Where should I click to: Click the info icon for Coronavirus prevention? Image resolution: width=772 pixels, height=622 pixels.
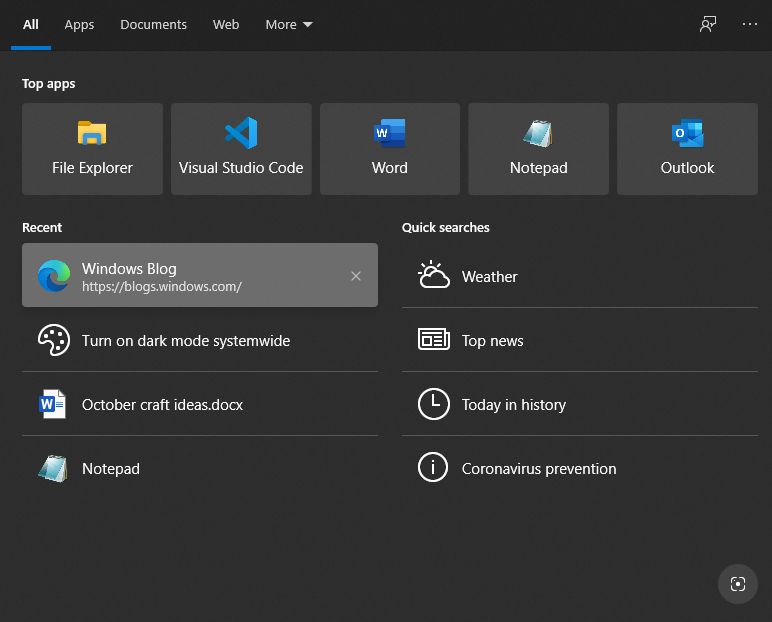pyautogui.click(x=433, y=467)
